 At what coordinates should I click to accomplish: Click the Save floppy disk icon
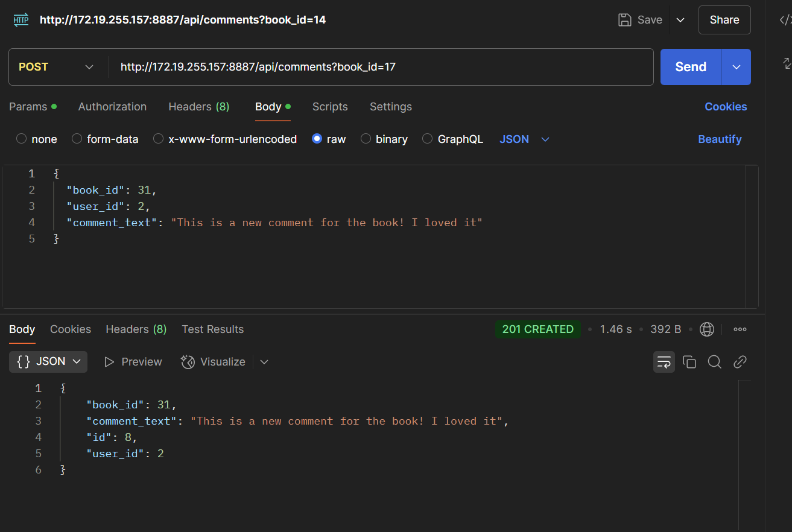625,20
